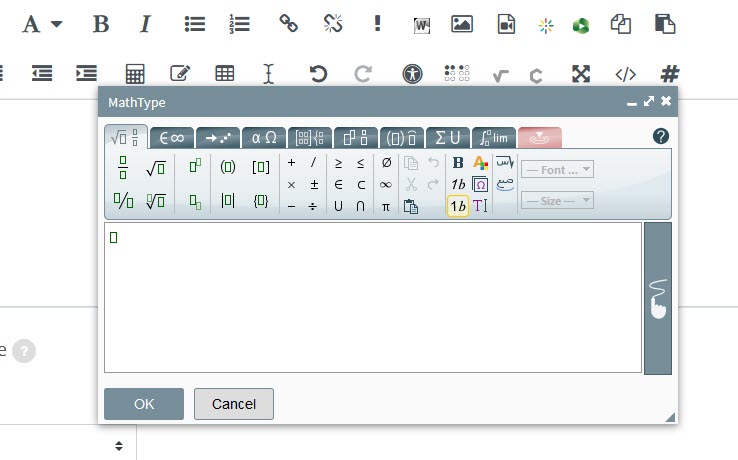Click the edit pencil square icon
This screenshot has width=738, height=460.
[x=180, y=73]
